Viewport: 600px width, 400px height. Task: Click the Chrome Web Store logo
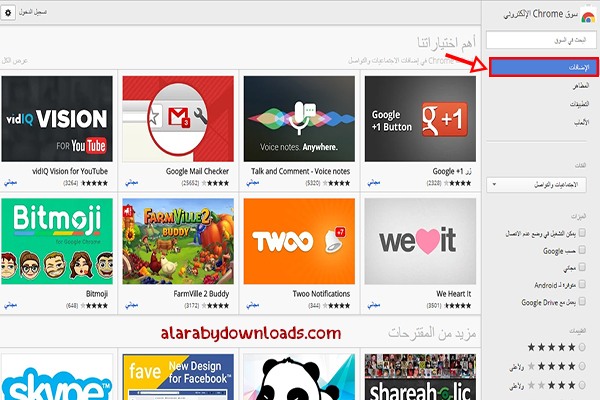[x=589, y=16]
